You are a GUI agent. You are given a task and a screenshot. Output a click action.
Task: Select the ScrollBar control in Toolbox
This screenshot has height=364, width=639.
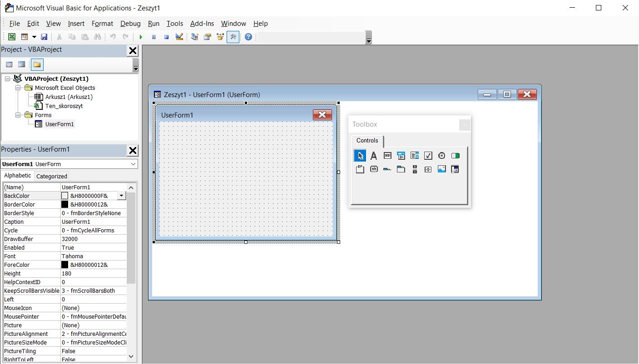pos(414,169)
